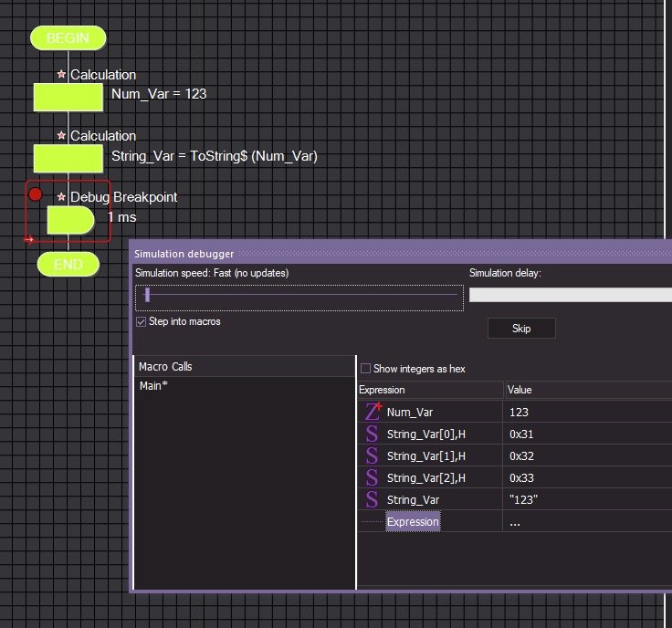The image size is (672, 628).
Task: Click star icon beside Debug Breakpoint label
Action: (61, 196)
